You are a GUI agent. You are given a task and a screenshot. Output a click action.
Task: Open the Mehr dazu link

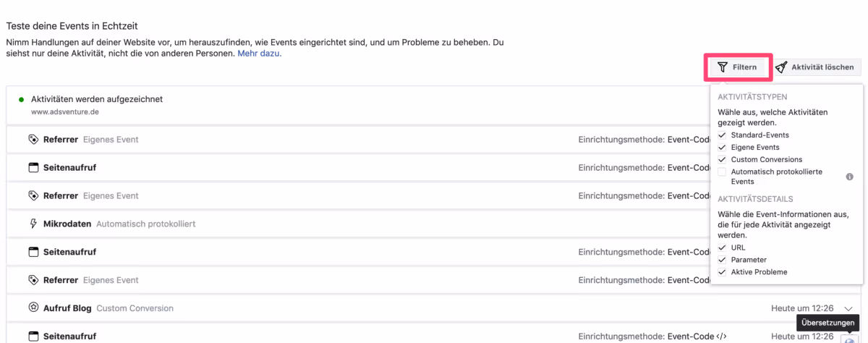point(260,54)
